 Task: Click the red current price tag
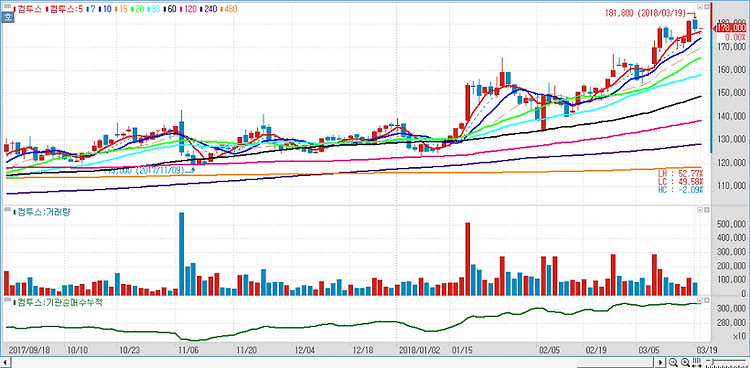730,29
